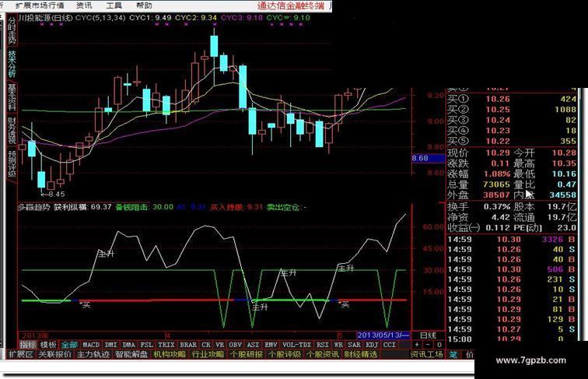Screen dimensions: 588x379
Task: Select the 模板 tab
Action: coord(48,345)
